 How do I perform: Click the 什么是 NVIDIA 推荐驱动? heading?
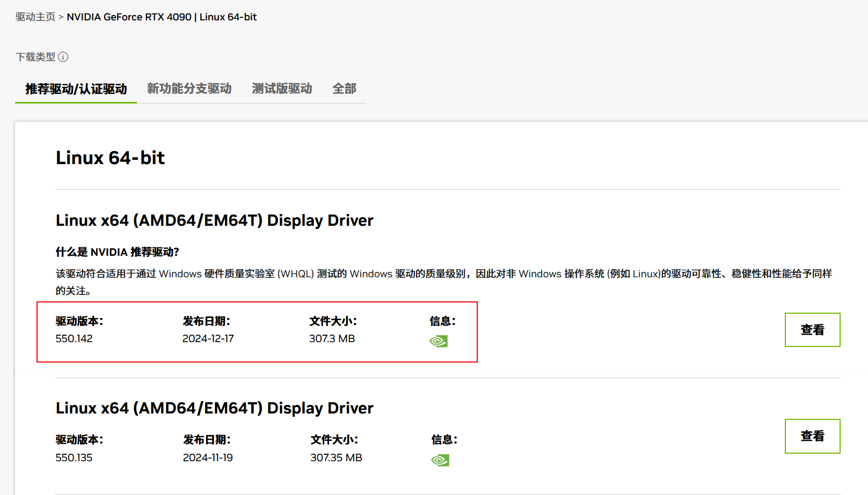(x=118, y=252)
